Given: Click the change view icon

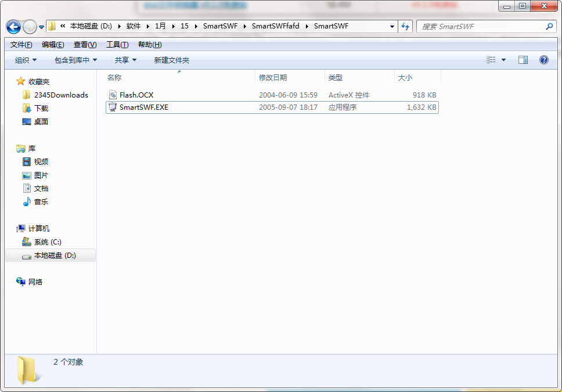Looking at the screenshot, I should (491, 60).
